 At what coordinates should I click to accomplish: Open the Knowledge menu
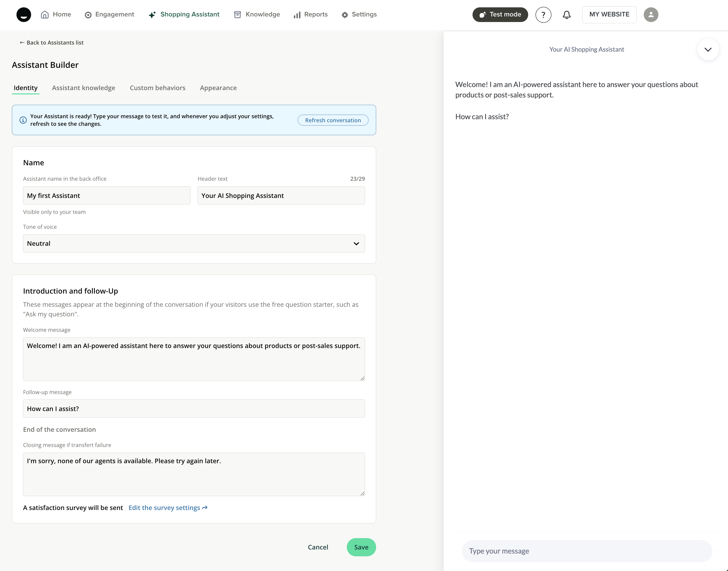coord(256,14)
